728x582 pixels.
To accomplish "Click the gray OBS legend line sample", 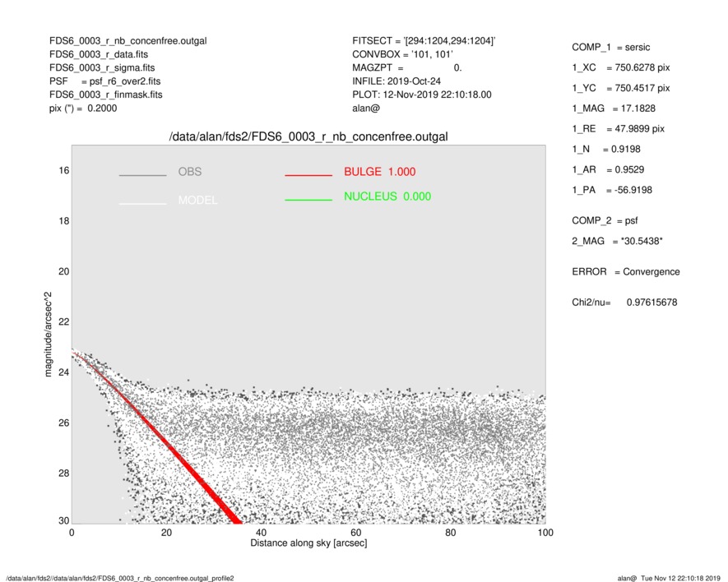I will pos(142,175).
